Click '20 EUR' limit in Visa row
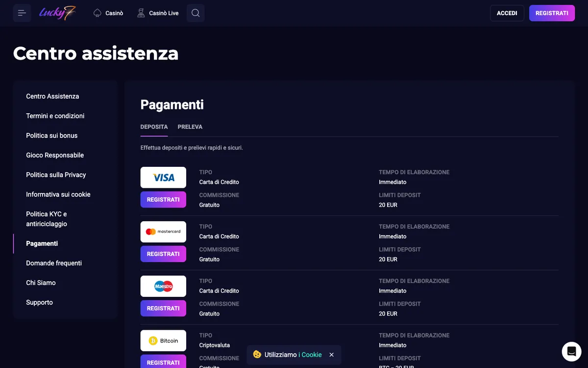 click(388, 205)
